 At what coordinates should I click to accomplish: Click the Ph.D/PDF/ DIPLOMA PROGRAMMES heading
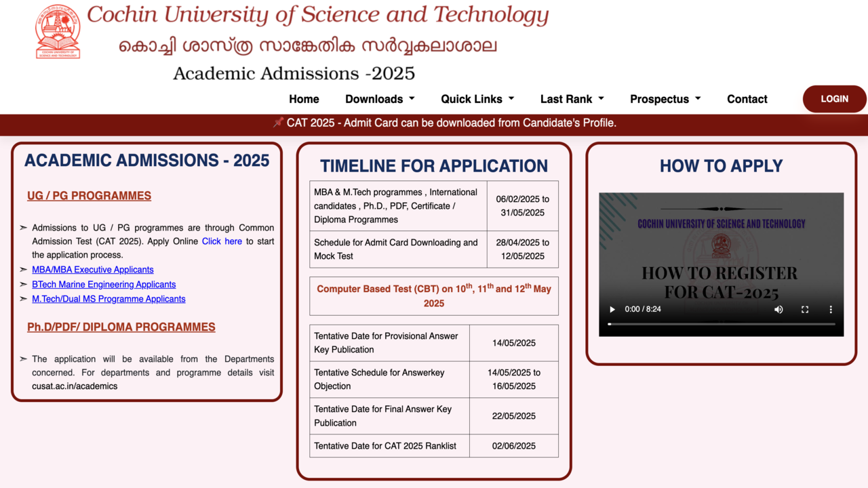[121, 327]
